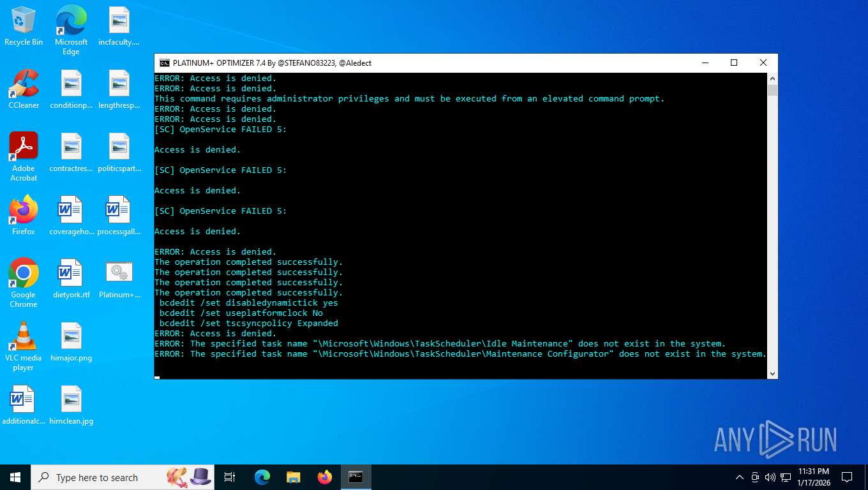Open Task View from the taskbar
Image resolution: width=868 pixels, height=490 pixels.
pos(230,477)
